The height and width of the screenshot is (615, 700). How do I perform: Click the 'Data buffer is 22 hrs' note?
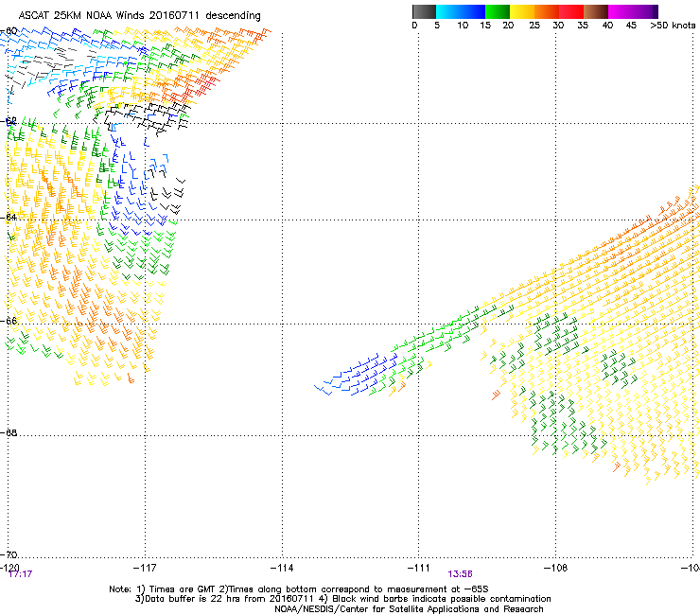click(x=224, y=599)
